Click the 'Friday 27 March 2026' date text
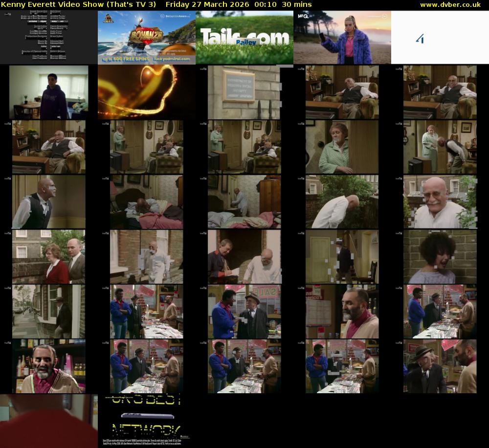Image resolution: width=489 pixels, height=448 pixels. (207, 4)
